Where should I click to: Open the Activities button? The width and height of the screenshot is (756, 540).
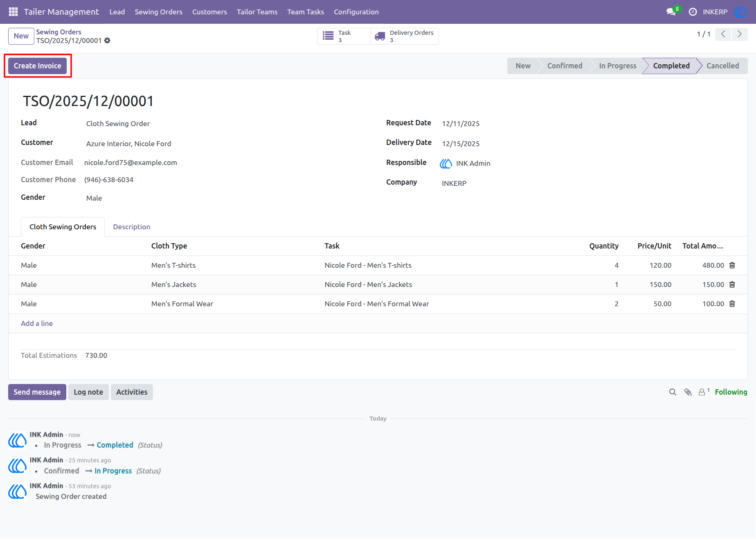[132, 392]
